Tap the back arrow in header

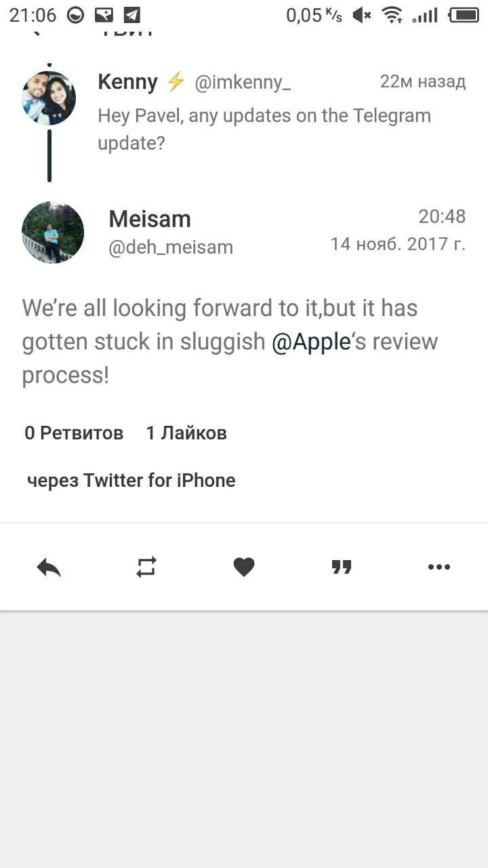pos(37,31)
